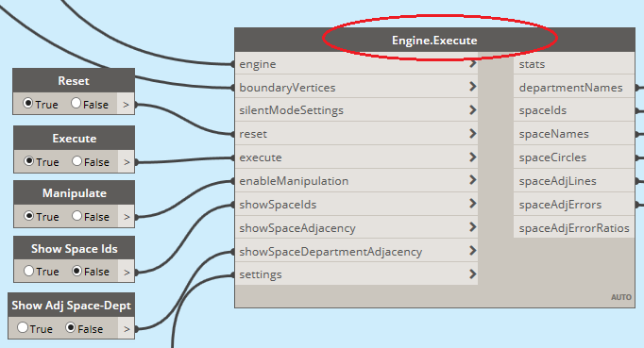644x348 pixels.
Task: Select the Manipulate node header
Action: (74, 193)
